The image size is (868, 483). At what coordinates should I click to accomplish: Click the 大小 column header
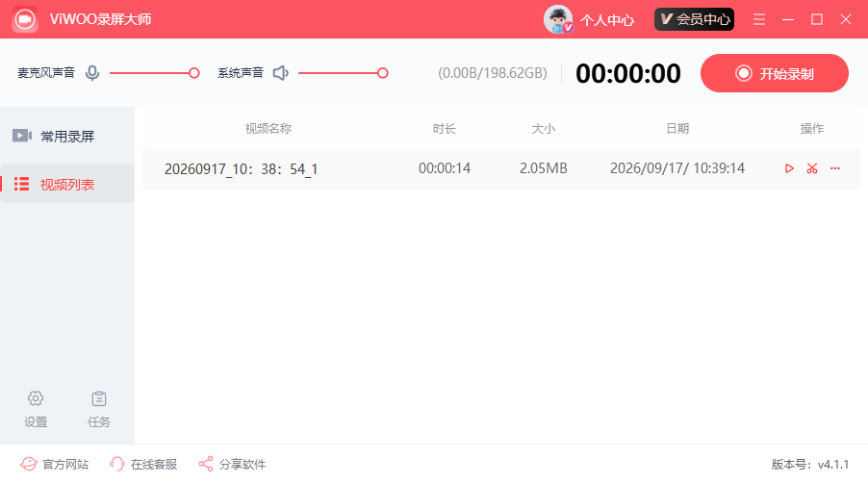543,129
